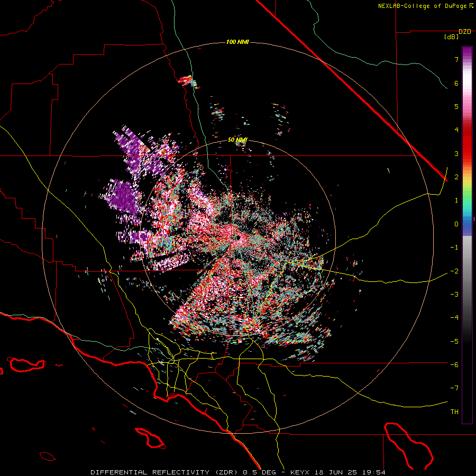Click the scale value -2 label
This screenshot has height=476, width=476.
454,271
